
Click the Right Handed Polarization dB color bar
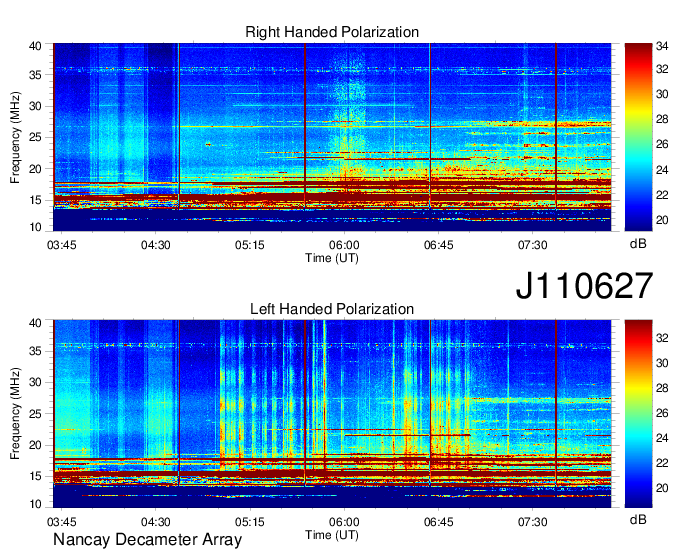[x=638, y=137]
